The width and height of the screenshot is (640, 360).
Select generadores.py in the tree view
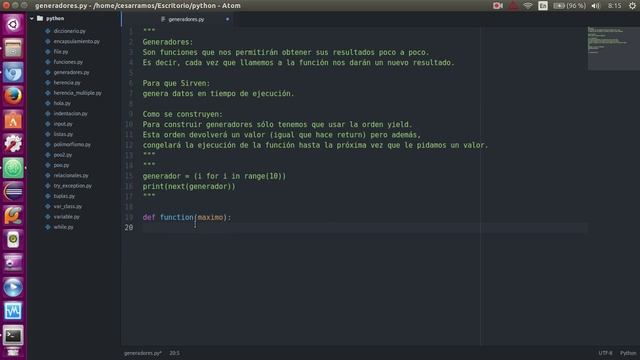pos(71,72)
